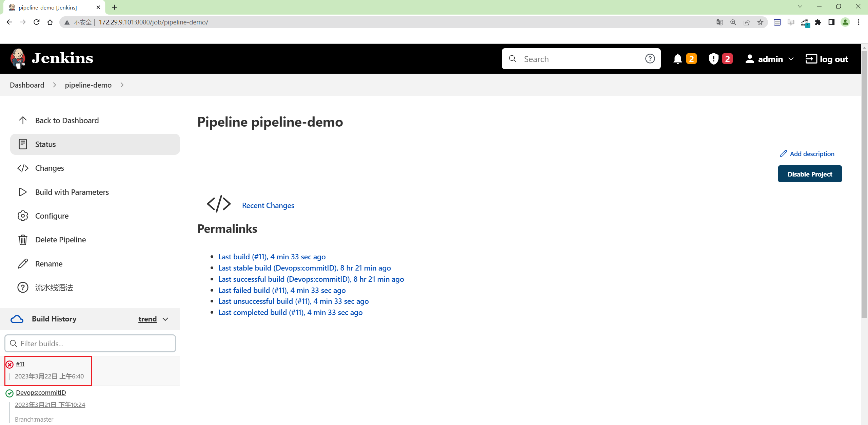This screenshot has width=868, height=425.
Task: Click the failed status icon for build #11
Action: click(x=9, y=365)
